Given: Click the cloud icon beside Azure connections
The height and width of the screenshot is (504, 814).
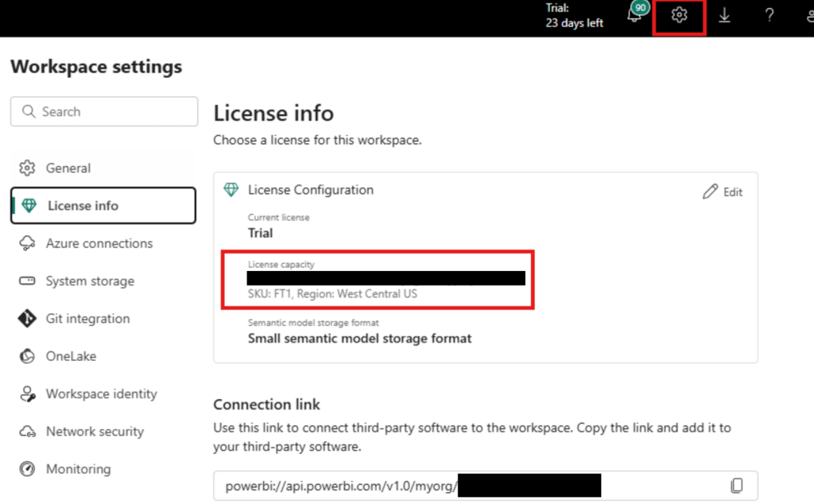Looking at the screenshot, I should coord(27,243).
